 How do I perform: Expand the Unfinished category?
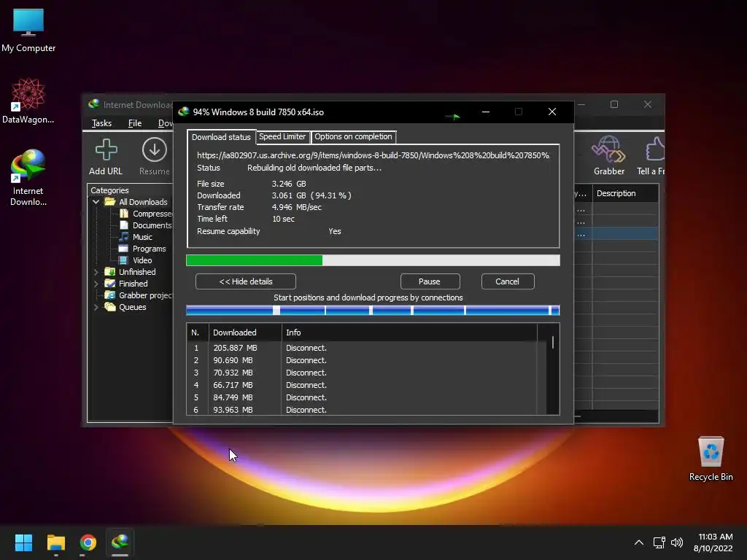point(96,272)
